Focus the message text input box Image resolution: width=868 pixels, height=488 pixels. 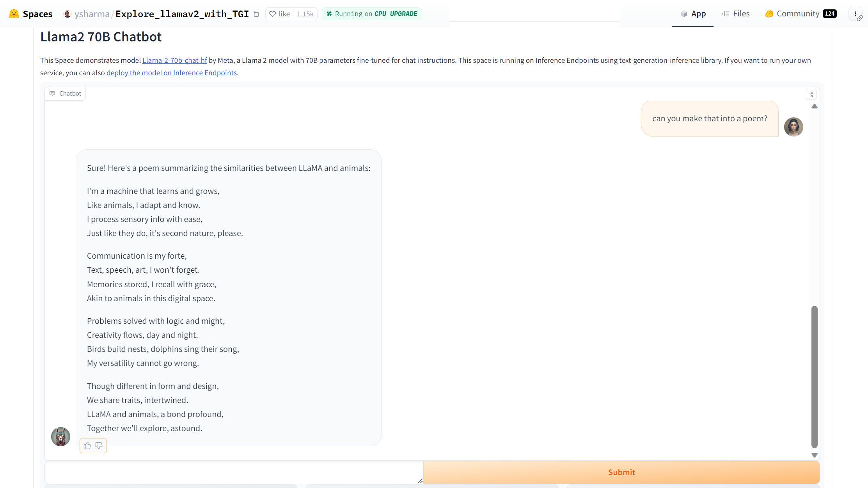234,472
